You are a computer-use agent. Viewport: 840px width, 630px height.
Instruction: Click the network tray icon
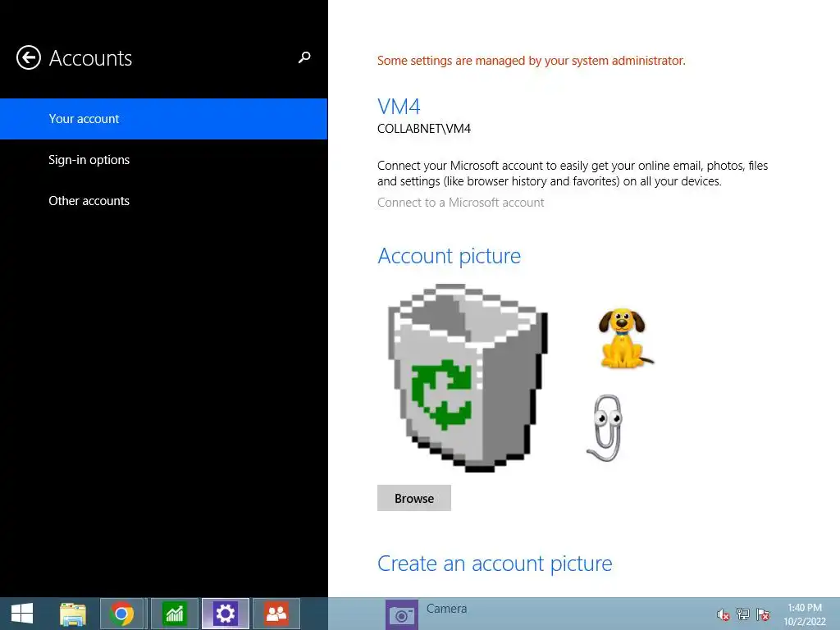click(x=743, y=614)
